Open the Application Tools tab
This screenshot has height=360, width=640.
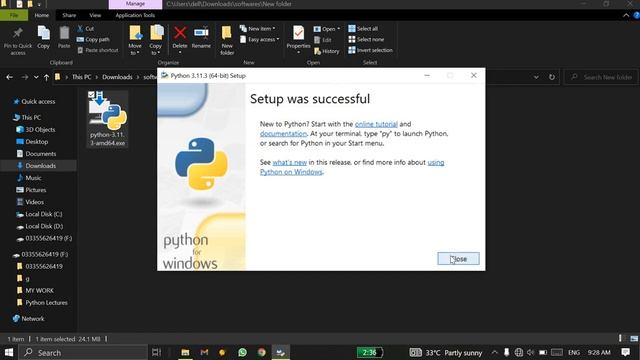coord(135,15)
